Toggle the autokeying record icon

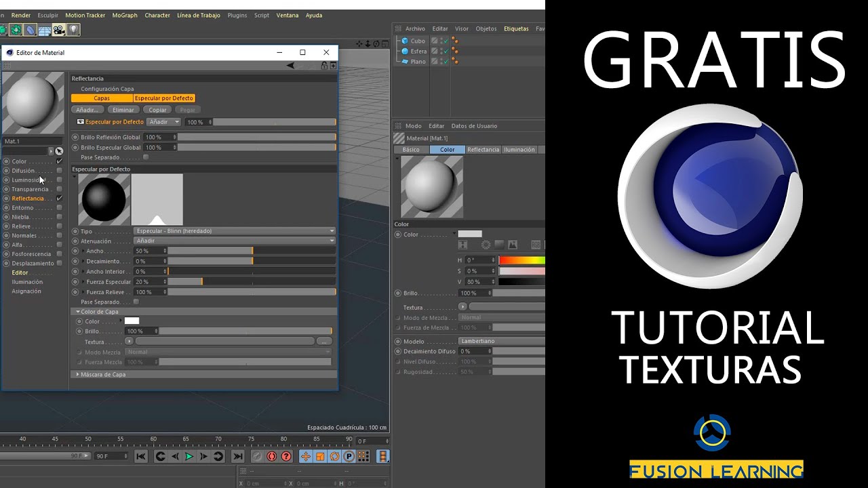272,457
